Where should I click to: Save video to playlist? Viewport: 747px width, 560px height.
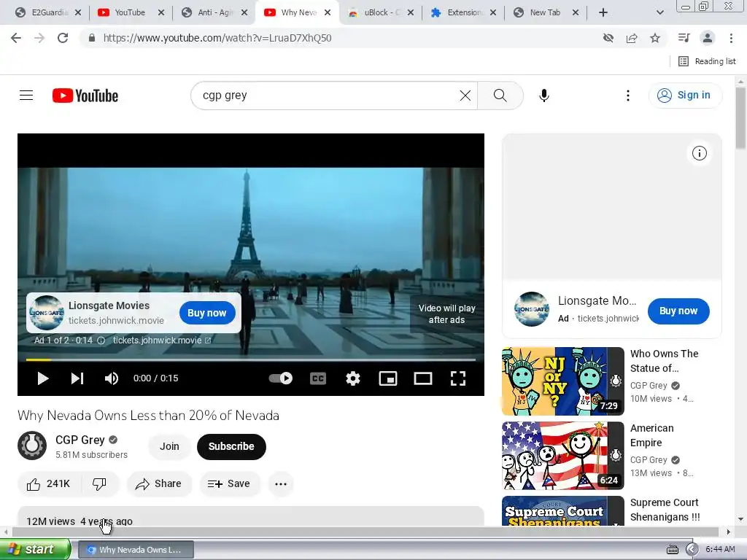point(230,484)
